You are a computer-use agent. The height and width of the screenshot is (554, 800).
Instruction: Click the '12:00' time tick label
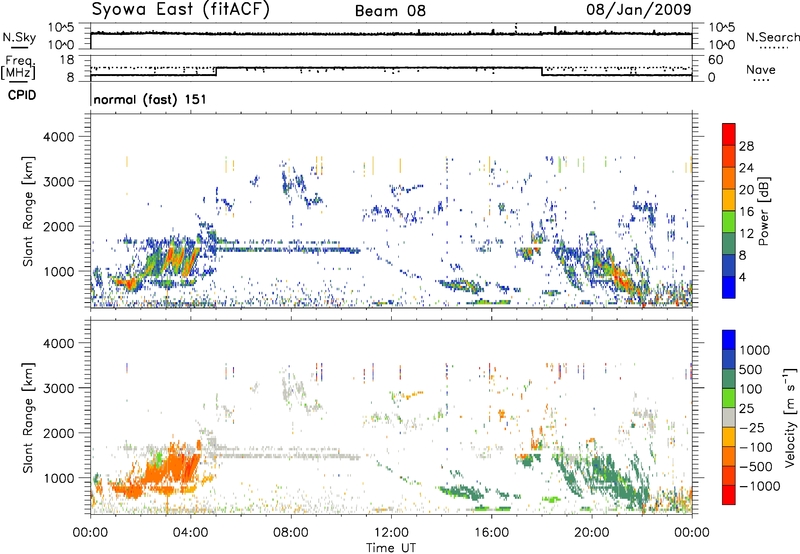tap(391, 533)
